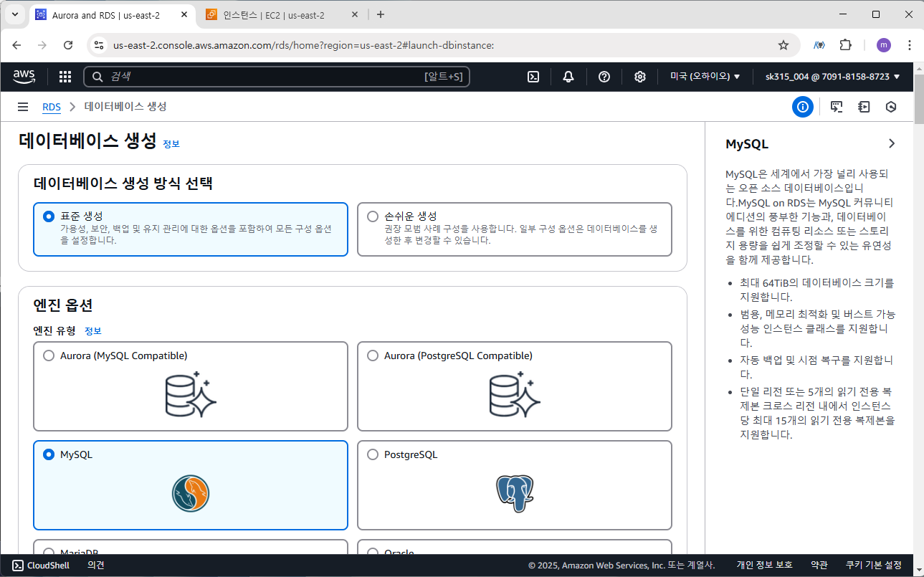Click the hexagon preferences icon in breadcrumb bar
The width and height of the screenshot is (924, 577).
891,107
